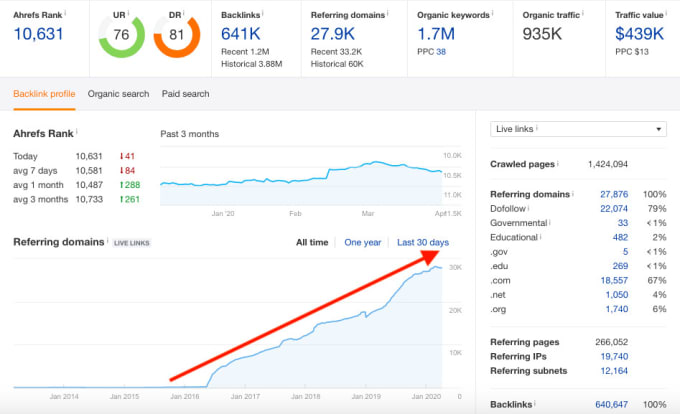Click info icon beside Traffic value
The width and height of the screenshot is (680, 414).
point(666,13)
